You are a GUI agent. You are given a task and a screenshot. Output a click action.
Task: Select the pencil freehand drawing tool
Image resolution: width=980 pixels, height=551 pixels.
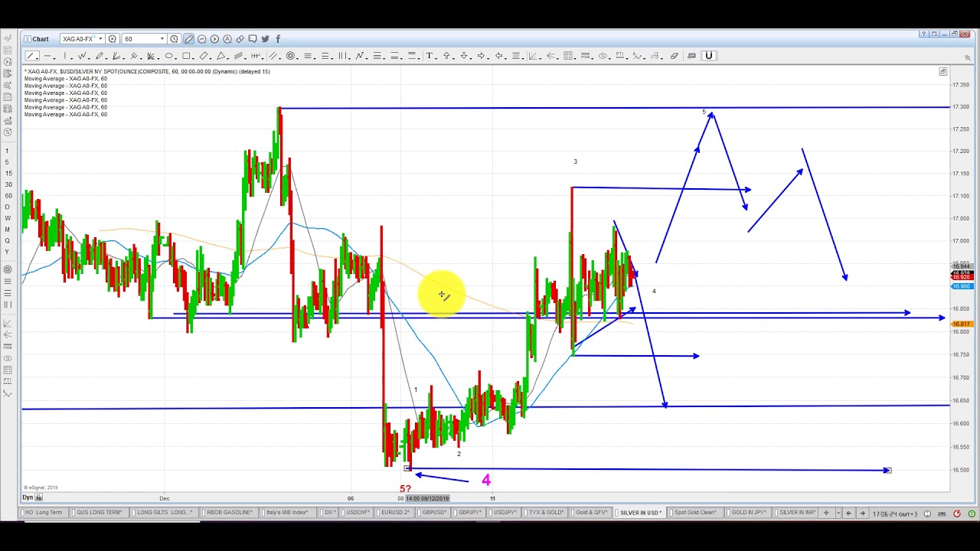(x=100, y=56)
